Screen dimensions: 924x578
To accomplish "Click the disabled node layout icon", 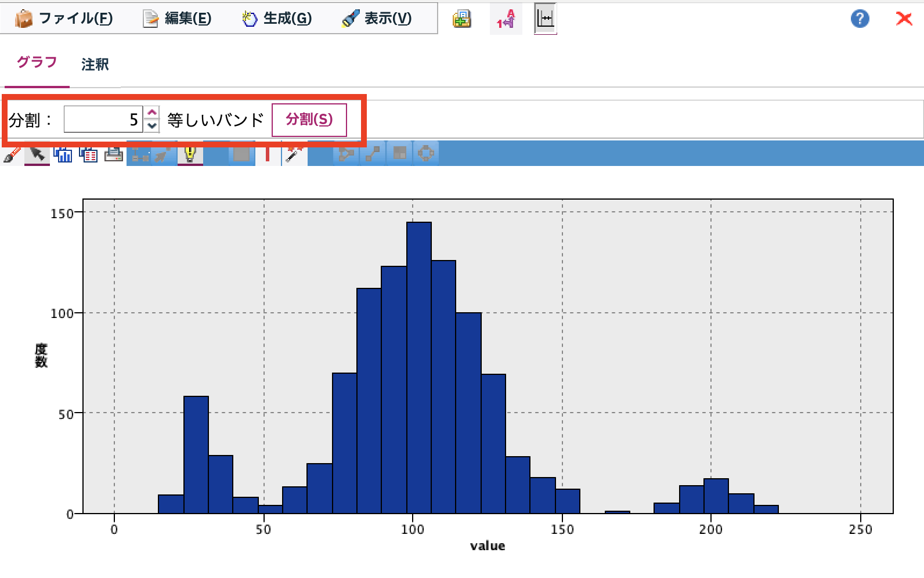I will 139,154.
